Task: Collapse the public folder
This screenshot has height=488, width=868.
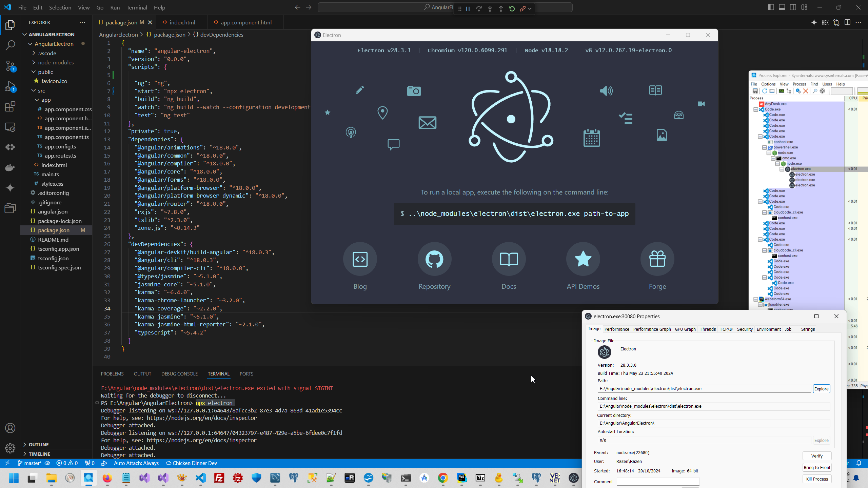Action: pyautogui.click(x=45, y=72)
